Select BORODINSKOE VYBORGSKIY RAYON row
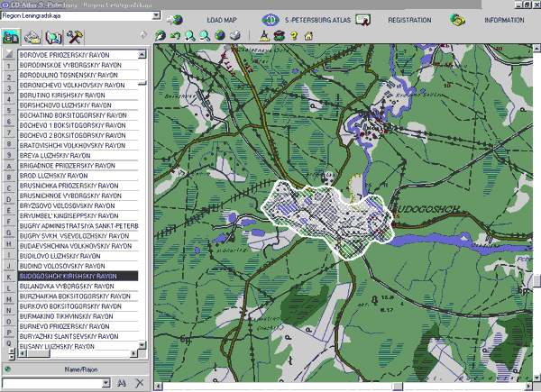 [78, 65]
